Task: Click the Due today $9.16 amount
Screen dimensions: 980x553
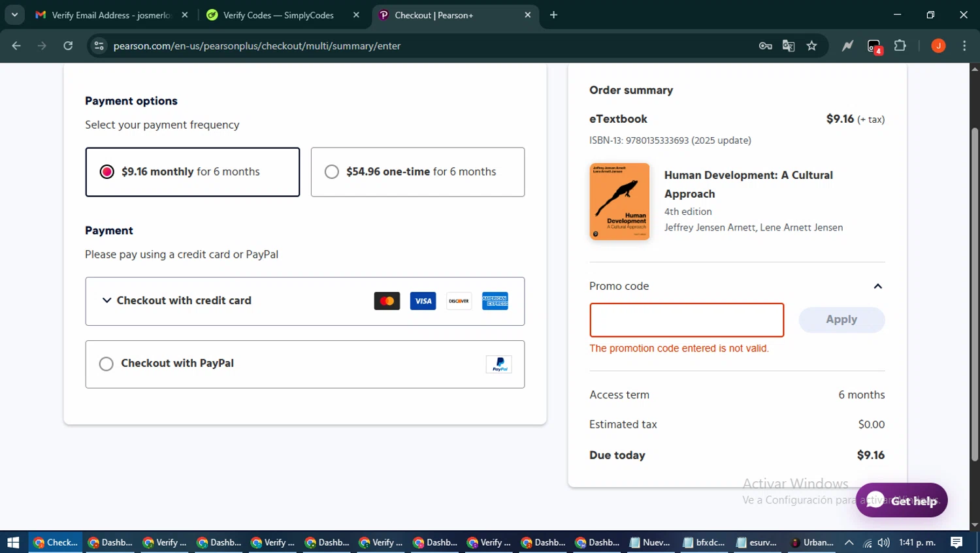Action: [x=871, y=455]
